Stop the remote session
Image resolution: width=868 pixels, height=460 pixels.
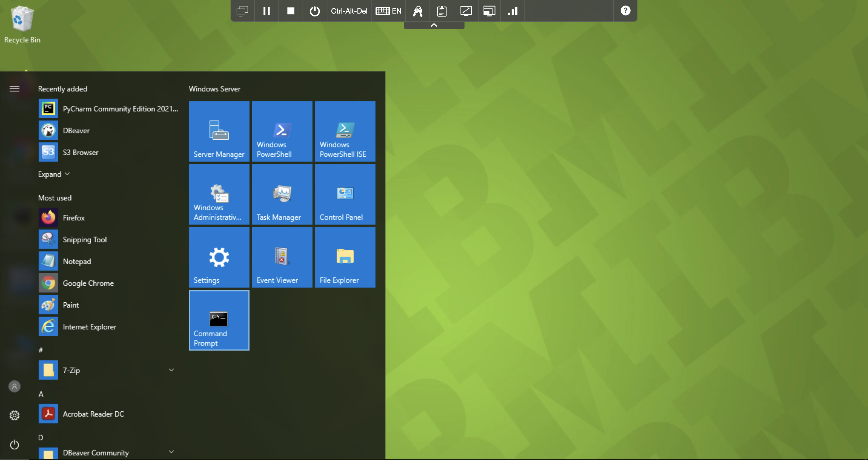pyautogui.click(x=291, y=11)
